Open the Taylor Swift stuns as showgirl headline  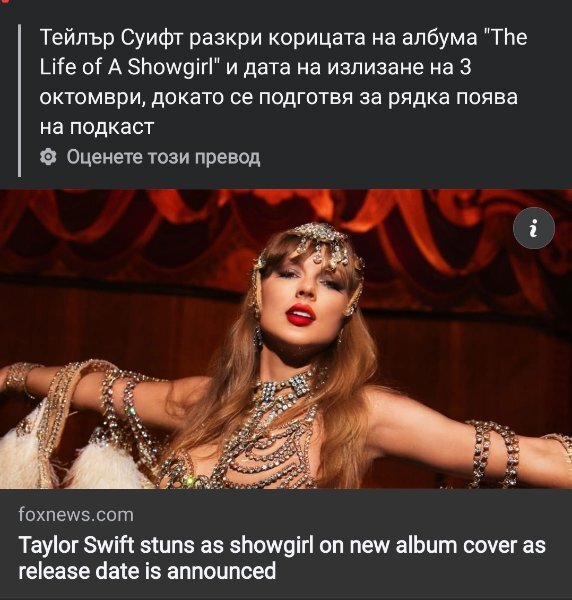[282, 558]
